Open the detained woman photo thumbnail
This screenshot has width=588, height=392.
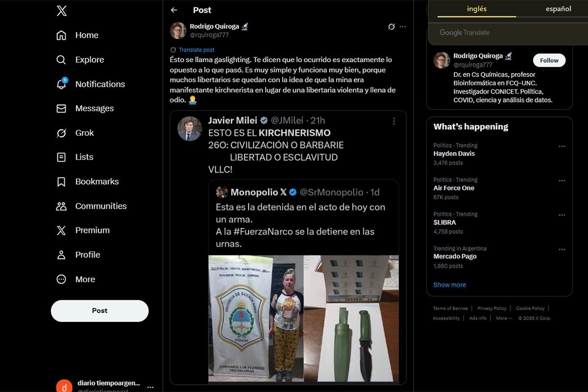tap(256, 318)
